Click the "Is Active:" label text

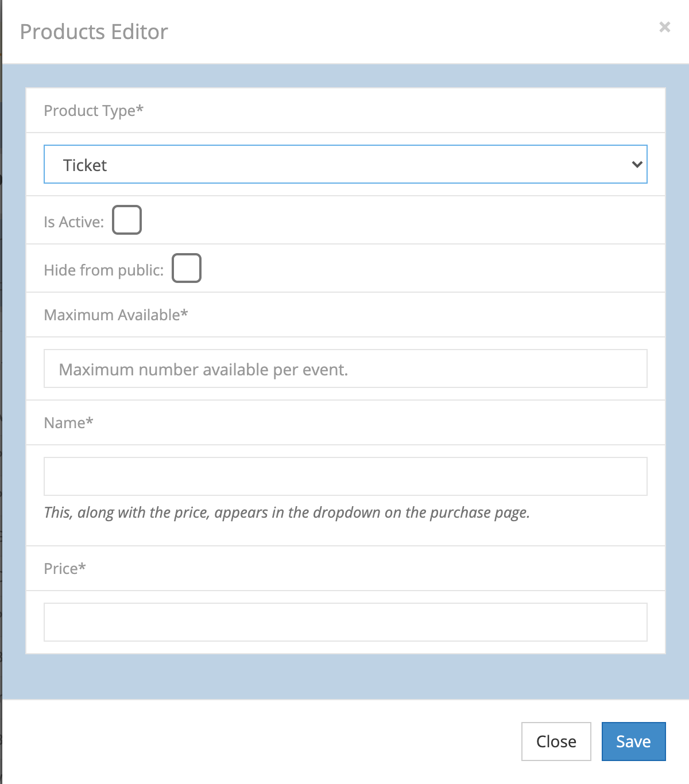[74, 222]
